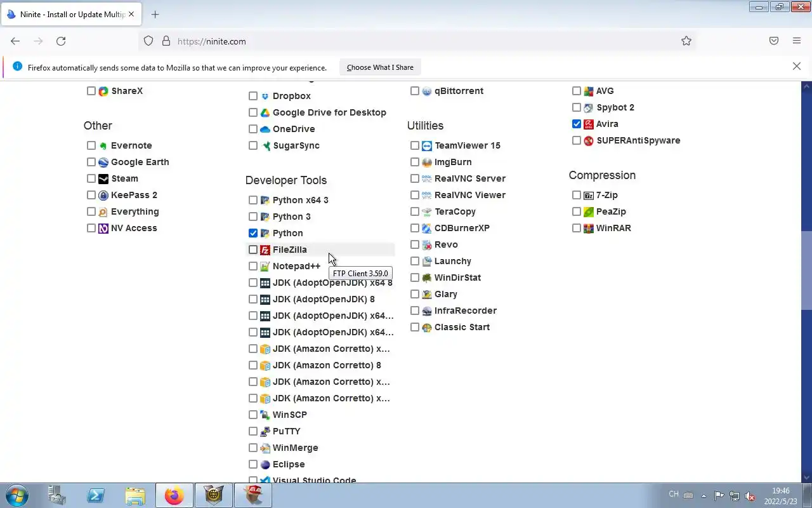Click the Evernote elephant icon
812x508 pixels.
pyautogui.click(x=103, y=145)
